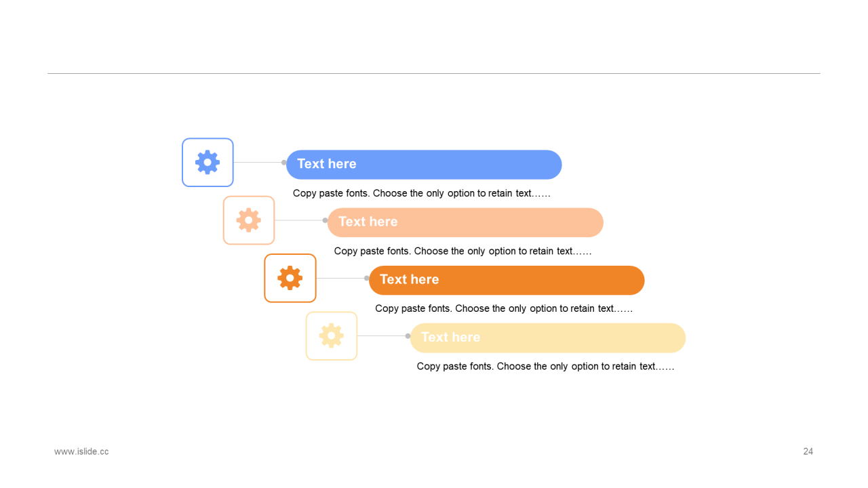The height and width of the screenshot is (488, 868).
Task: Click the slide number 24
Action: point(808,451)
